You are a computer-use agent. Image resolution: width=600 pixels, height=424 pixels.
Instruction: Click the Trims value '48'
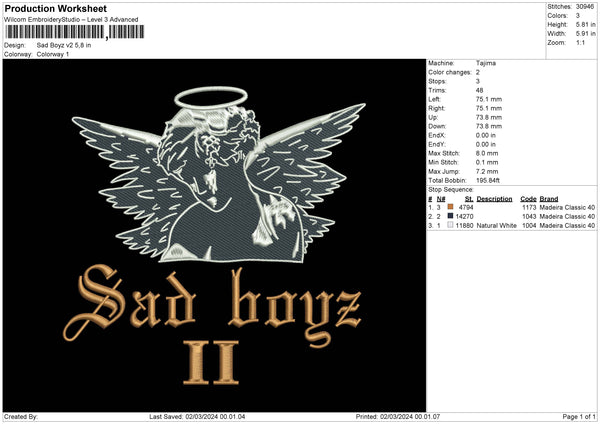click(479, 90)
